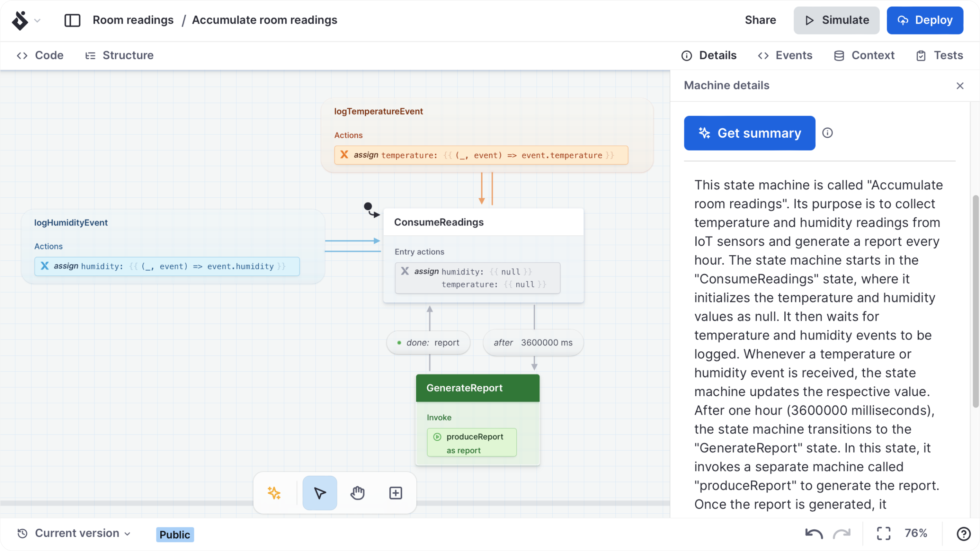The image size is (980, 551).
Task: Click the fit-to-view frame icon
Action: 884,533
